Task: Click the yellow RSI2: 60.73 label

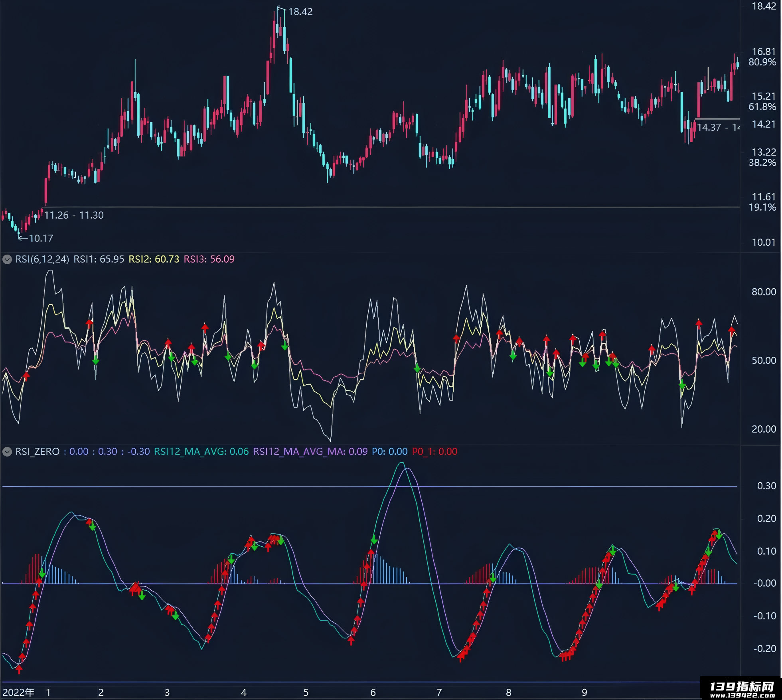Action: coord(154,259)
